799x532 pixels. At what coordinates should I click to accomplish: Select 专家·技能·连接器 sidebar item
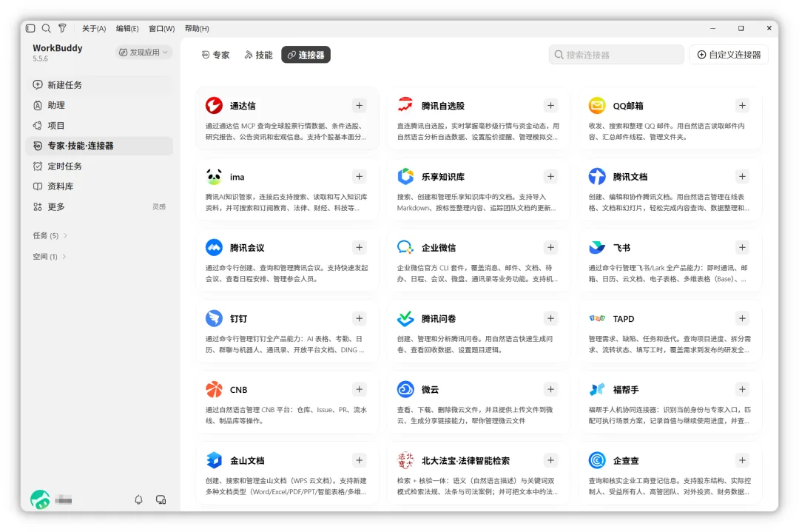tap(99, 146)
